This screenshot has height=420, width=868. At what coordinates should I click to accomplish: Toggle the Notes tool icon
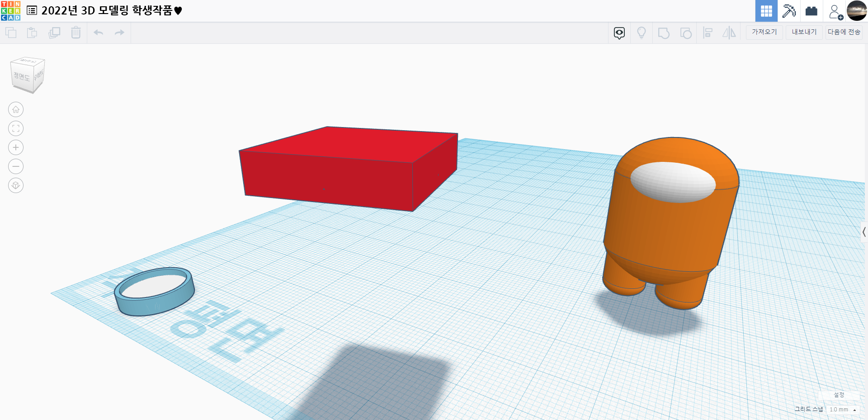(x=619, y=33)
